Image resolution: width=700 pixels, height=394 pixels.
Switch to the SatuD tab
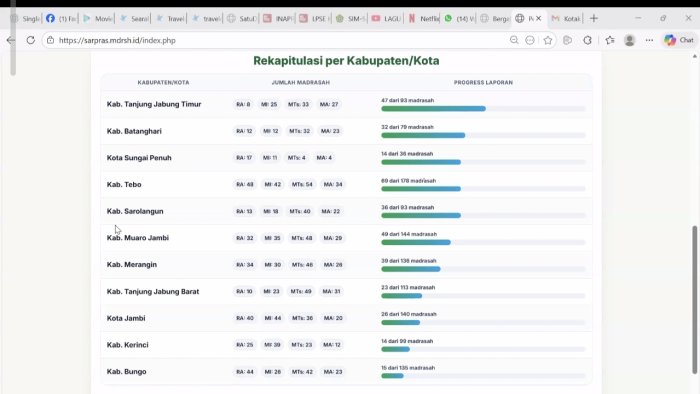point(242,18)
